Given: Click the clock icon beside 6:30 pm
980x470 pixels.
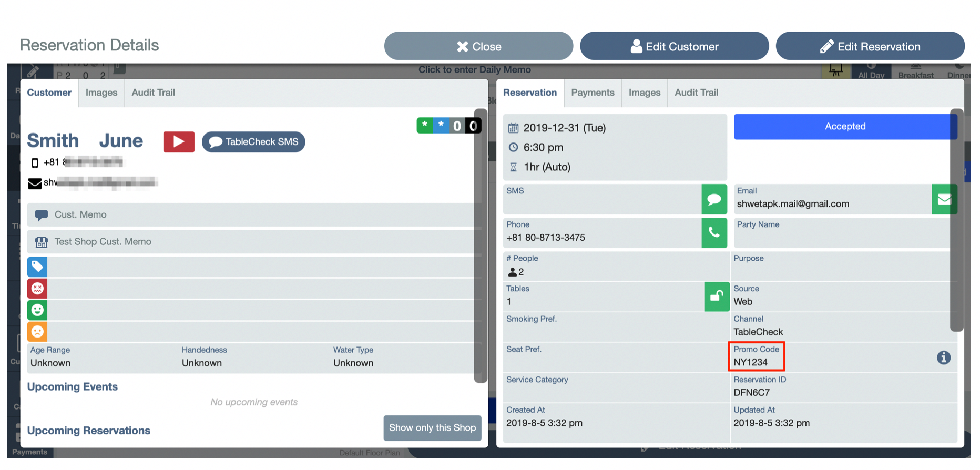Looking at the screenshot, I should [x=513, y=148].
